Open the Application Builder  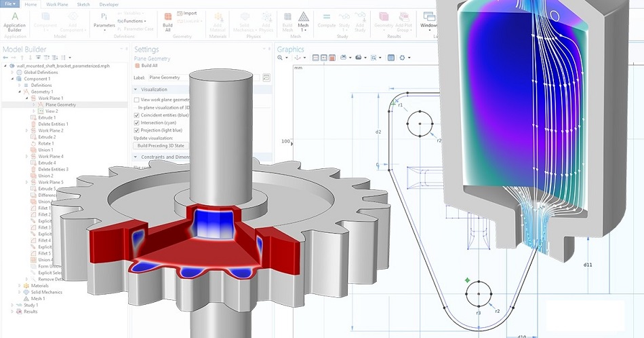tap(15, 22)
